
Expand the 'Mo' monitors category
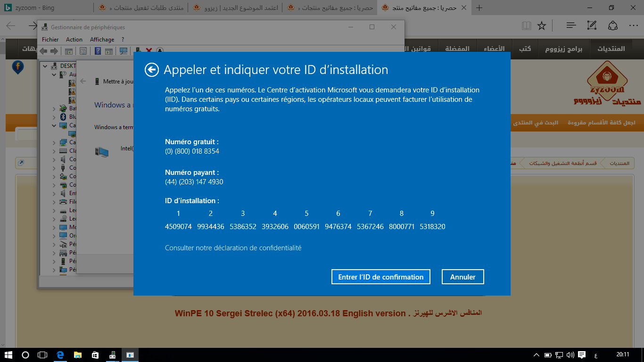point(54,227)
